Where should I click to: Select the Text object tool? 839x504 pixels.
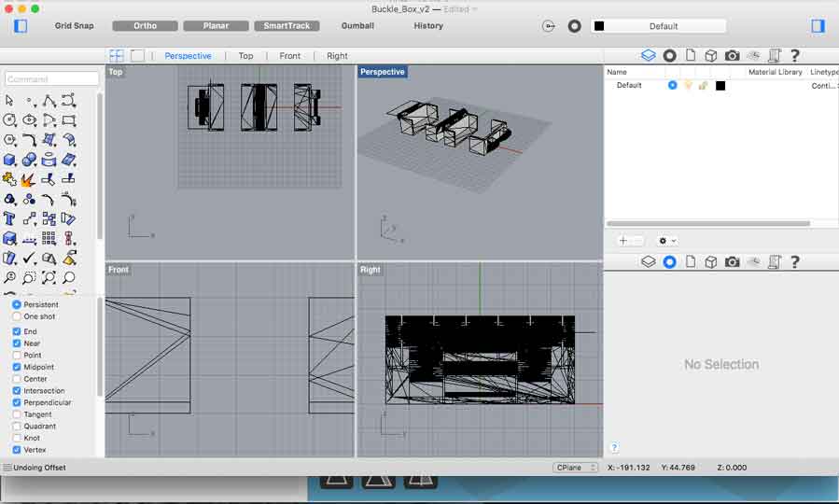coord(9,218)
